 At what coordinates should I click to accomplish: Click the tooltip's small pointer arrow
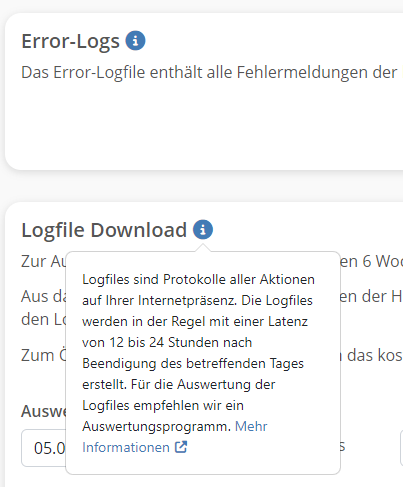tap(203, 248)
